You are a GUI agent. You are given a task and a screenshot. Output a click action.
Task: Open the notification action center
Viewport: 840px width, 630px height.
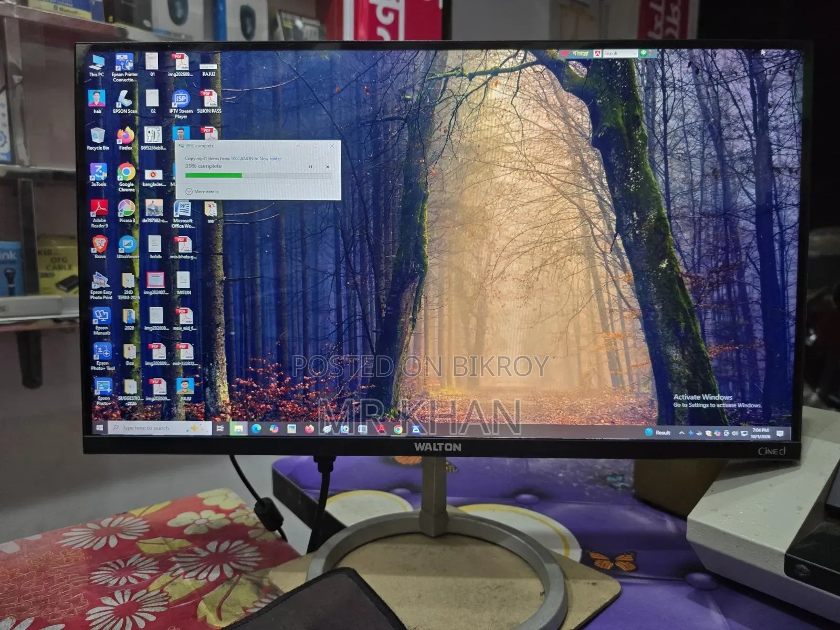pyautogui.click(x=780, y=433)
